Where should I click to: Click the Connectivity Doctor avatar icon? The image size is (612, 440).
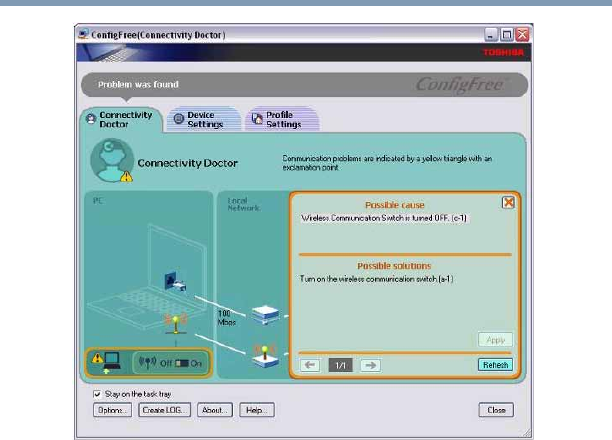tap(108, 161)
